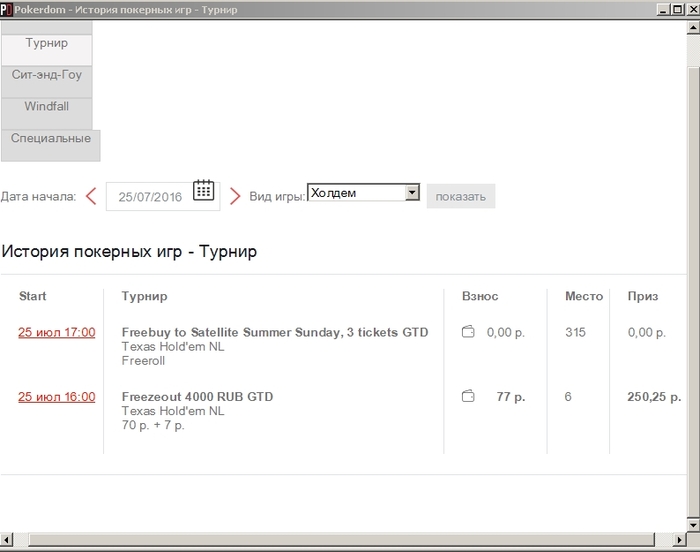Image resolution: width=700 pixels, height=552 pixels.
Task: Open the 25 июл 17:00 tournament link
Action: click(x=57, y=332)
